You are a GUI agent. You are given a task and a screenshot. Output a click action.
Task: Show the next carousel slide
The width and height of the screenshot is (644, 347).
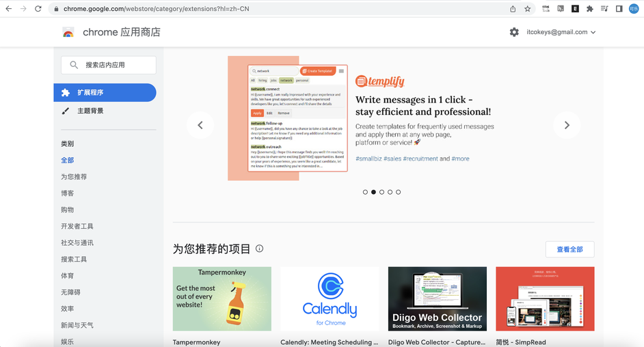567,125
